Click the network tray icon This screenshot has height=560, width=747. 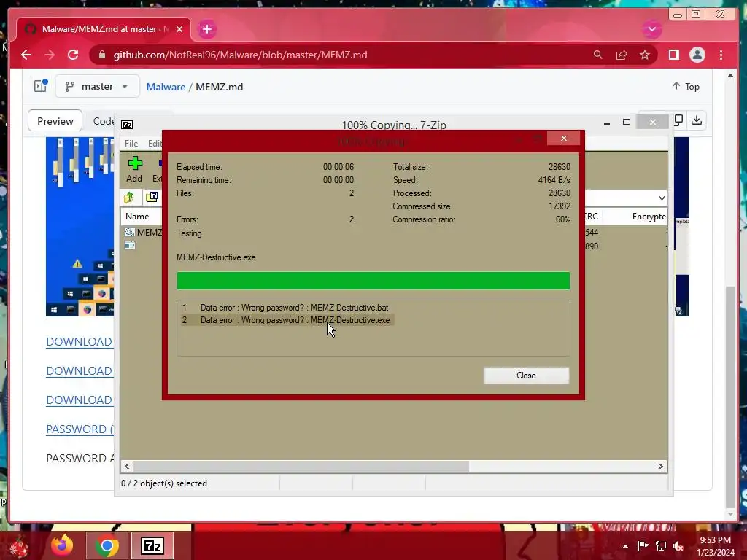(x=661, y=545)
